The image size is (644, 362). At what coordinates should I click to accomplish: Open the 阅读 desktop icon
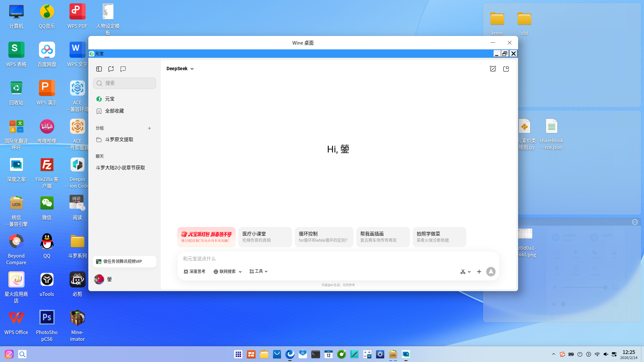[x=77, y=208]
